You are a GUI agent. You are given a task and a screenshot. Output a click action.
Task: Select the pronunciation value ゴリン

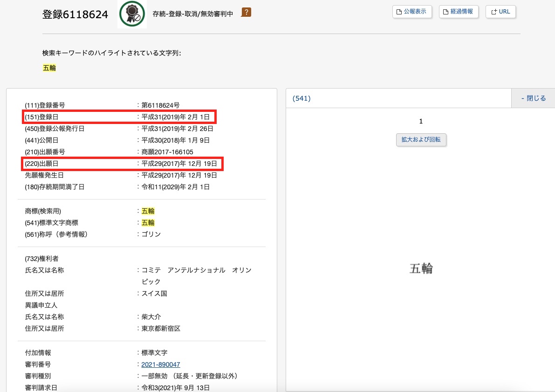151,234
